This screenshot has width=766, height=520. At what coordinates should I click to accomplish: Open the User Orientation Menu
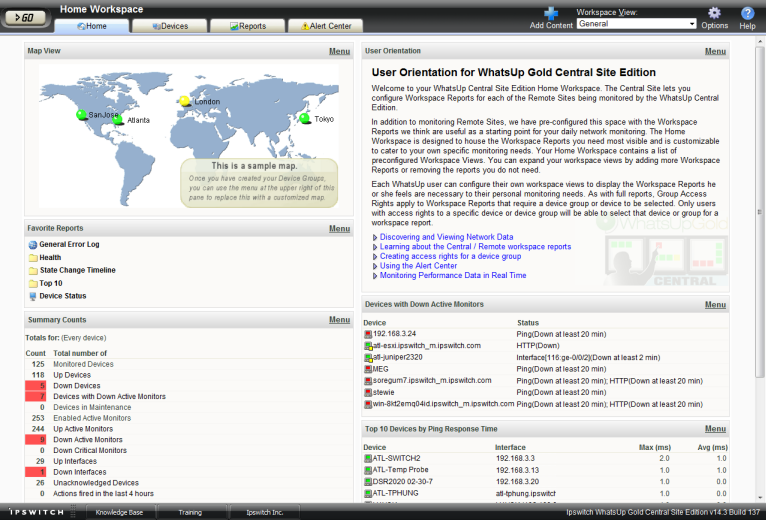coord(715,51)
